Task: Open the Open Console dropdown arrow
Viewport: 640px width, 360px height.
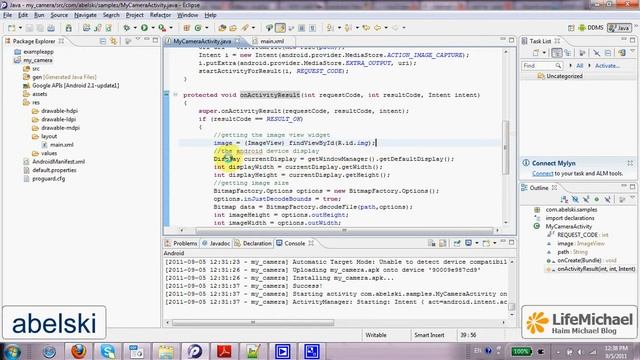Action: 495,243
